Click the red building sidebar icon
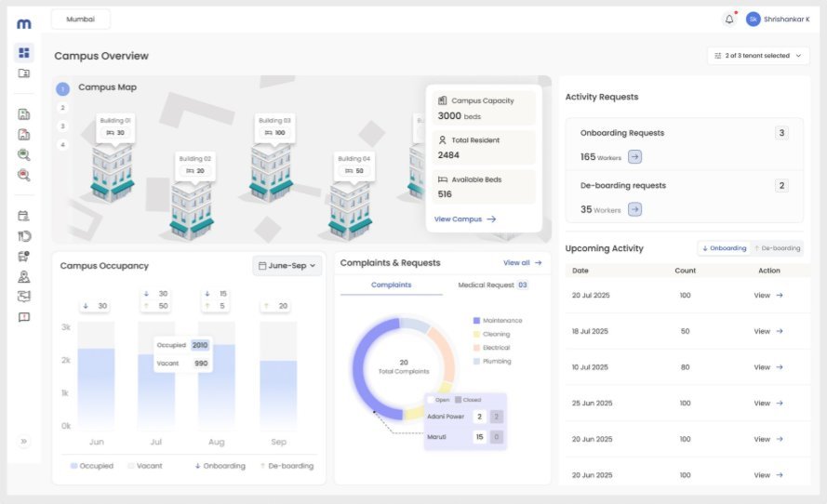Image resolution: width=827 pixels, height=504 pixels. tap(24, 135)
